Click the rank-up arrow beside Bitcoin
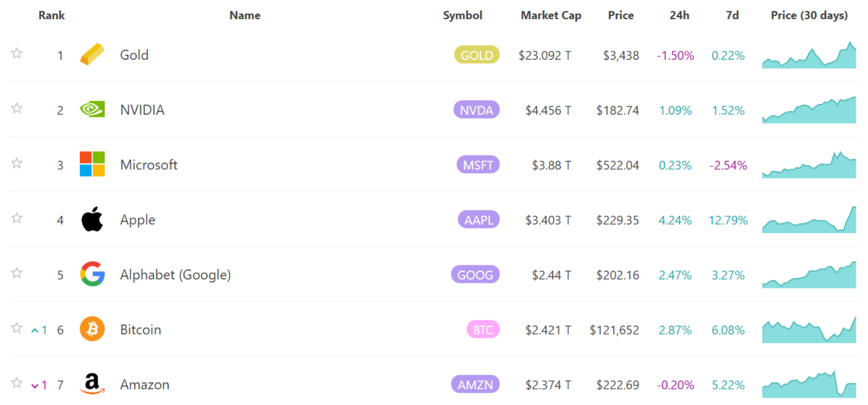Image resolution: width=868 pixels, height=405 pixels. (35, 331)
